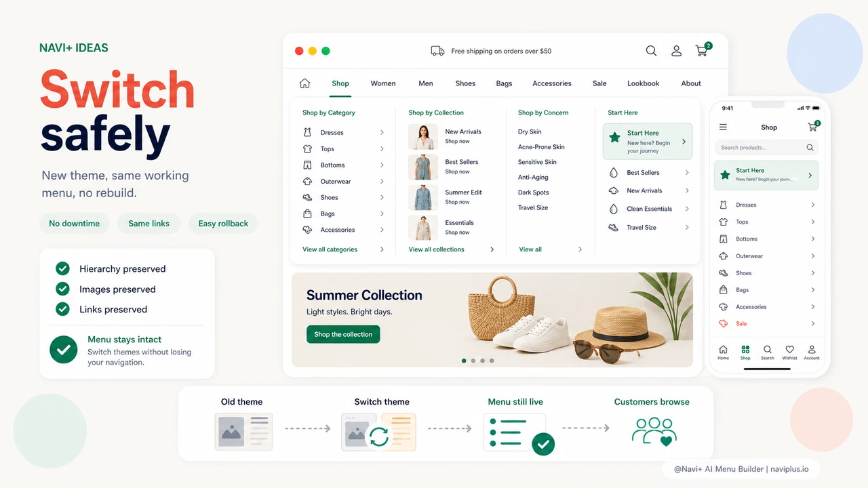
Task: Click the Tops shirt icon in desktop menu
Action: [x=307, y=148]
